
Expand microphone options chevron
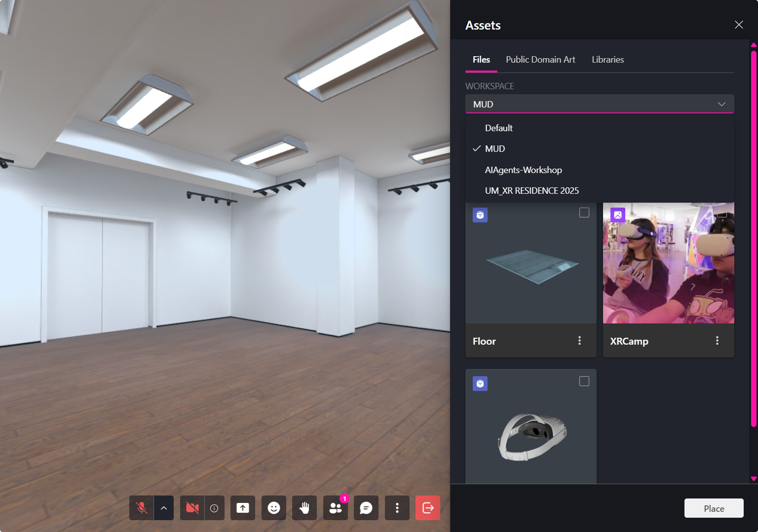click(x=164, y=508)
